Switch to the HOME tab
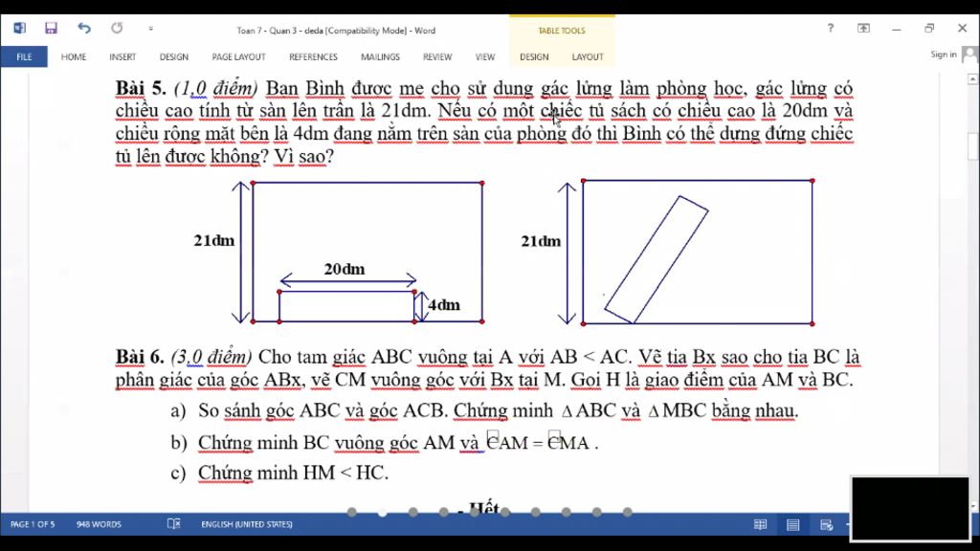980x551 pixels. point(73,56)
